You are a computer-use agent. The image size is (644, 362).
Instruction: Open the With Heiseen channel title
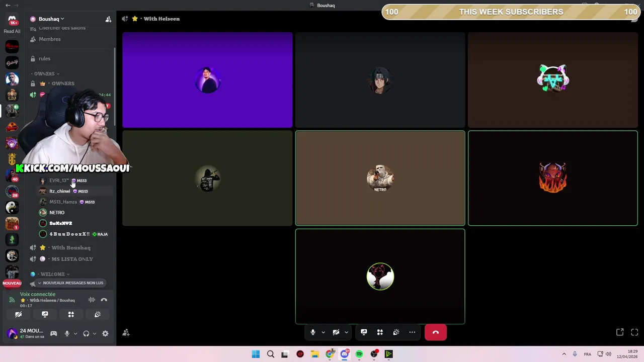pyautogui.click(x=162, y=19)
